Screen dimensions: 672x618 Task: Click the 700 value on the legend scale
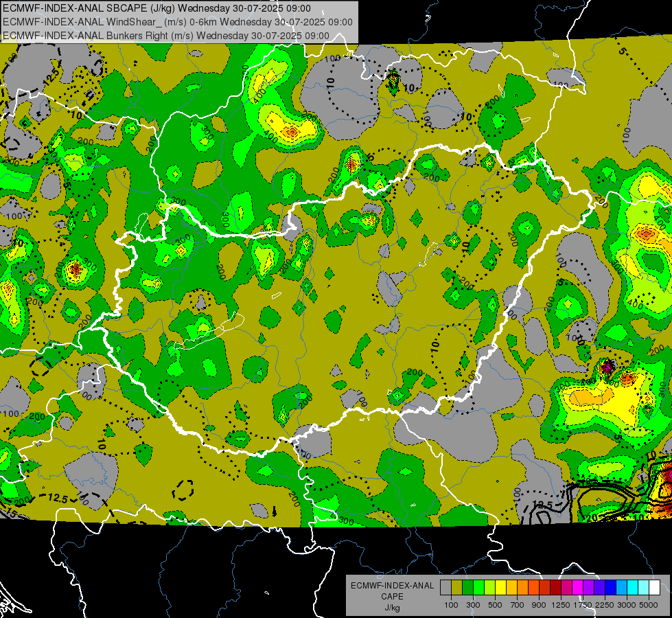tap(518, 605)
